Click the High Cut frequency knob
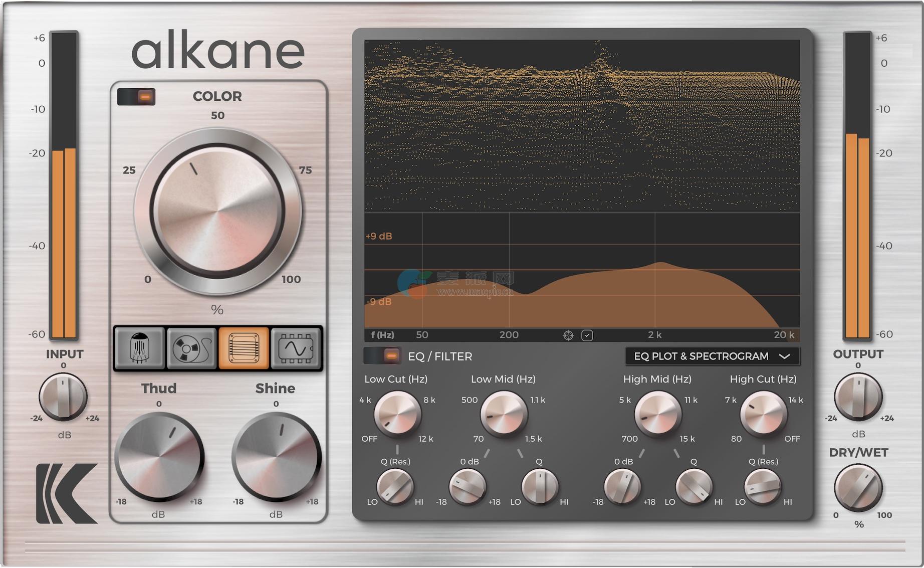The height and width of the screenshot is (568, 924). pyautogui.click(x=763, y=414)
